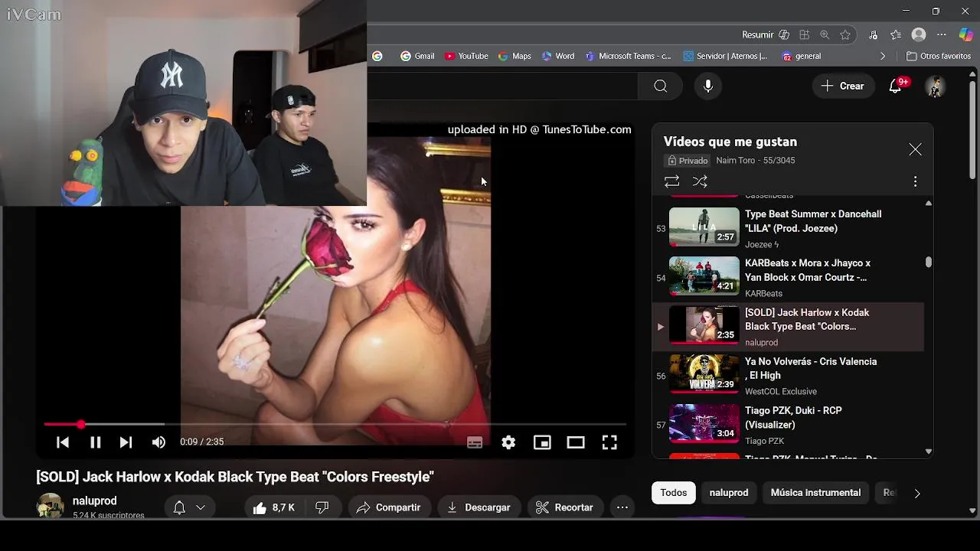Image resolution: width=980 pixels, height=551 pixels.
Task: Open the browser profile icon
Action: pyautogui.click(x=919, y=34)
